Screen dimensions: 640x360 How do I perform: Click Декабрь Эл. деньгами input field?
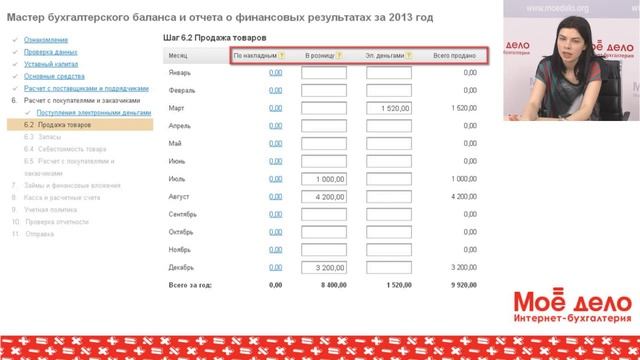click(389, 267)
